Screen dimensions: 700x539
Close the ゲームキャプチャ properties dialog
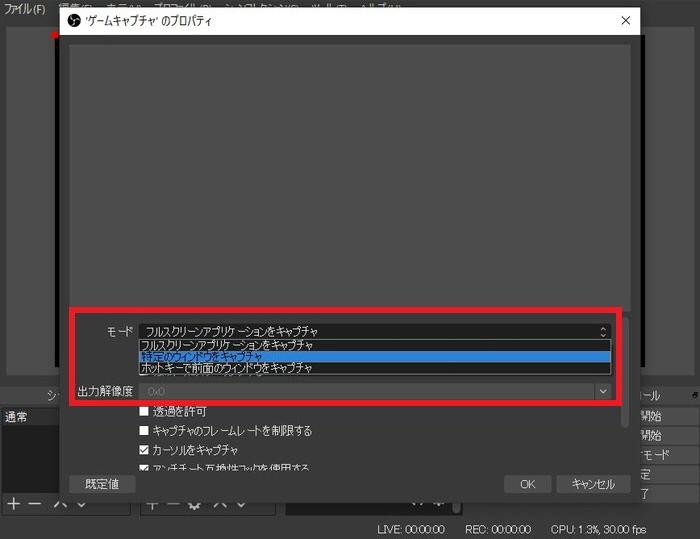coord(625,21)
